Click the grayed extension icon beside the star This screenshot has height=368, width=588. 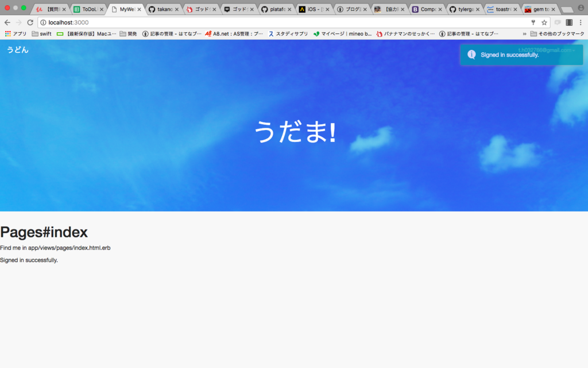tap(558, 22)
